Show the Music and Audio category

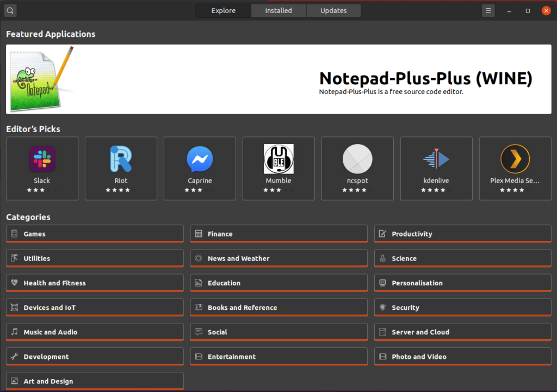95,332
